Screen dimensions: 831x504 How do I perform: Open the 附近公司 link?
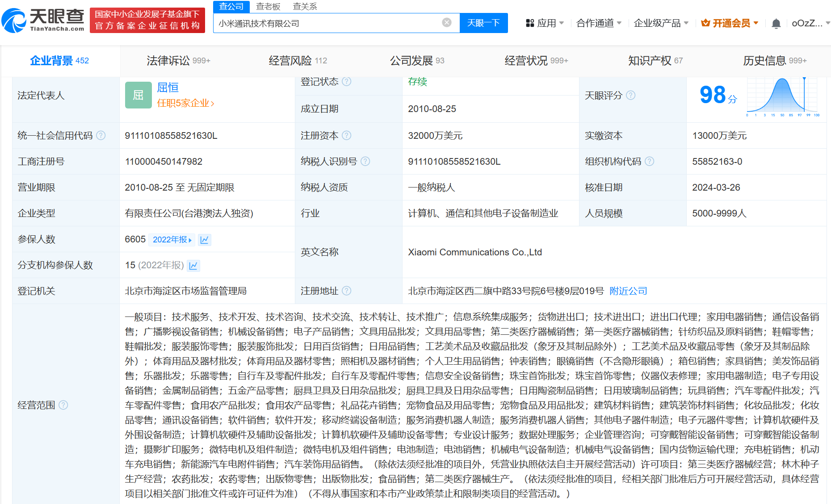coord(628,291)
